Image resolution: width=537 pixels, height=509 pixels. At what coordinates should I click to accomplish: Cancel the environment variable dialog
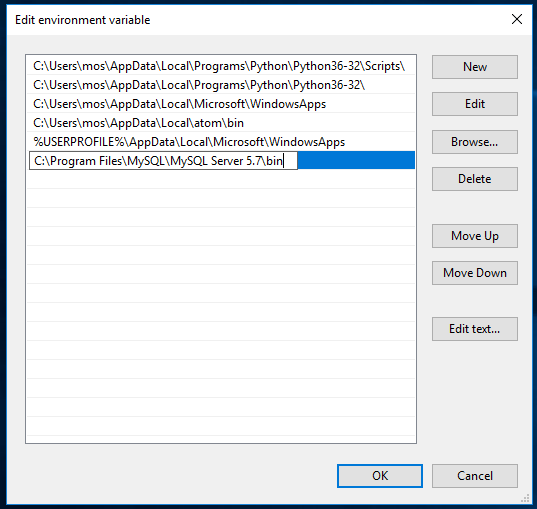tap(475, 476)
